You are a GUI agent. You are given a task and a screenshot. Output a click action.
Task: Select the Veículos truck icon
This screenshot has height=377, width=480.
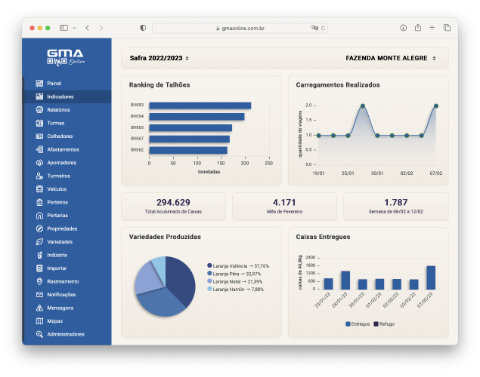(x=39, y=189)
